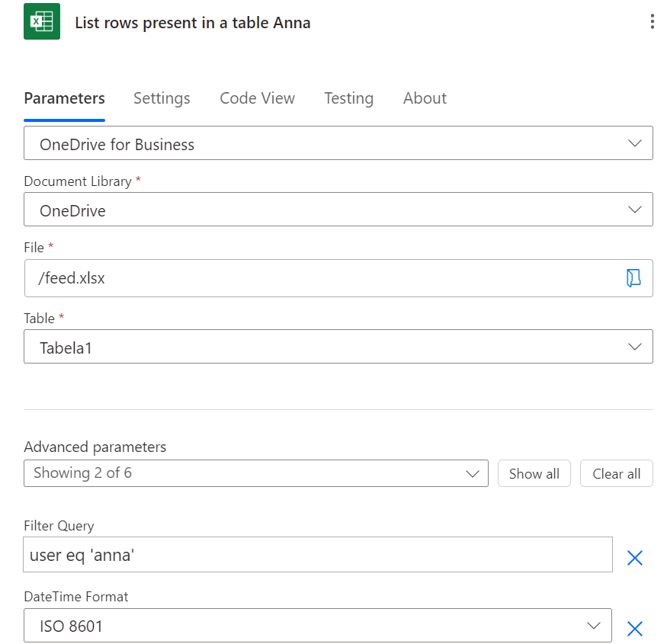
Task: Expand the DateTime Format ISO 8601 dropdown
Action: (x=317, y=626)
